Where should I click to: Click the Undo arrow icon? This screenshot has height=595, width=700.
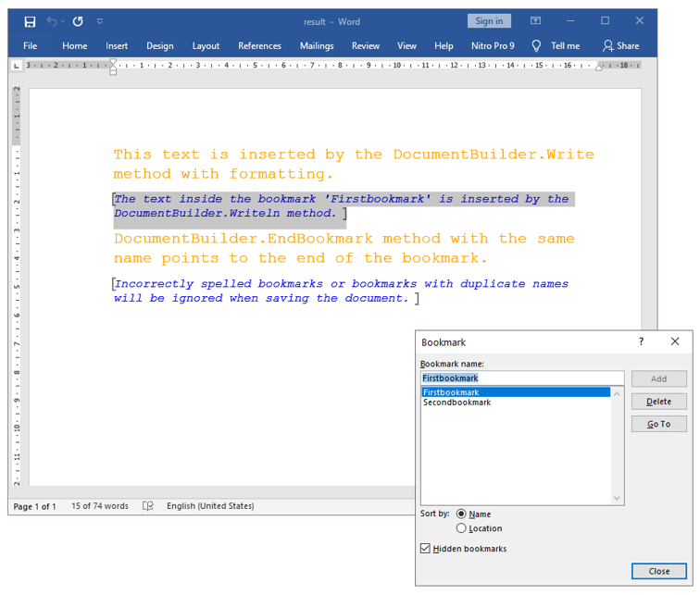pos(52,21)
